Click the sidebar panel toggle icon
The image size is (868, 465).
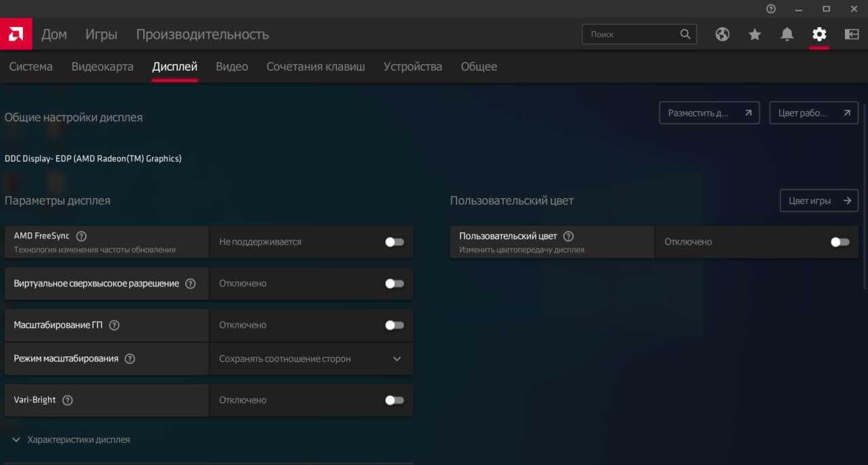tap(852, 34)
